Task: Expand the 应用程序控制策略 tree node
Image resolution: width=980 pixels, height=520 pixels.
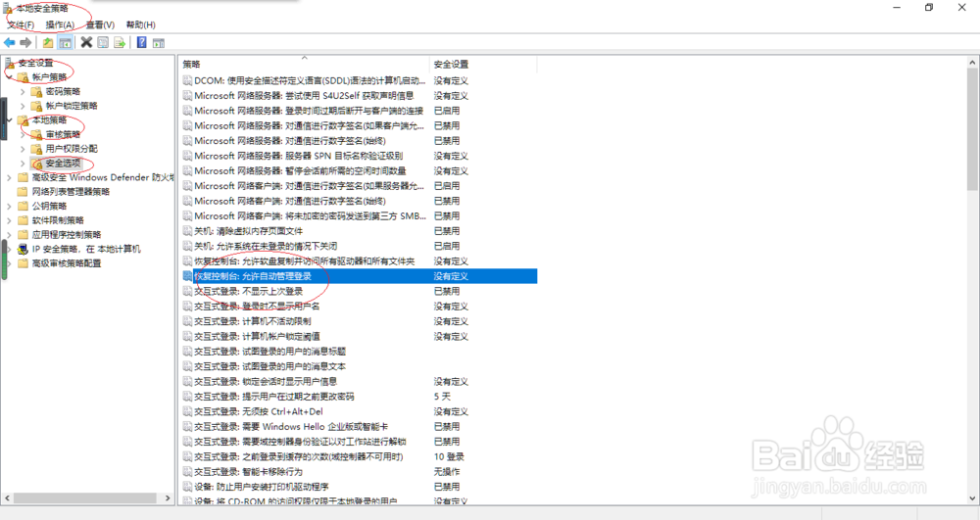Action: (x=10, y=235)
